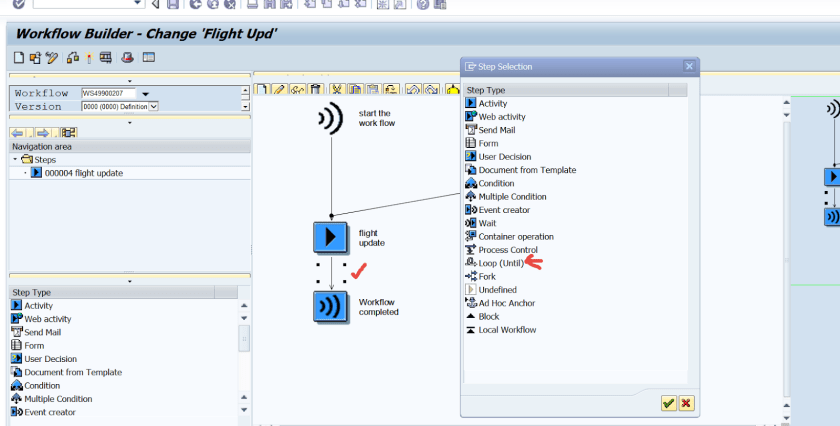Select the start workflow event node

331,118
